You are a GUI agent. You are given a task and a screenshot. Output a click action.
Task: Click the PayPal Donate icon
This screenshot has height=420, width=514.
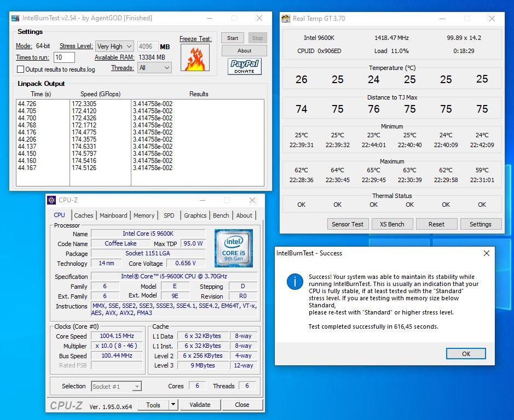pyautogui.click(x=244, y=67)
